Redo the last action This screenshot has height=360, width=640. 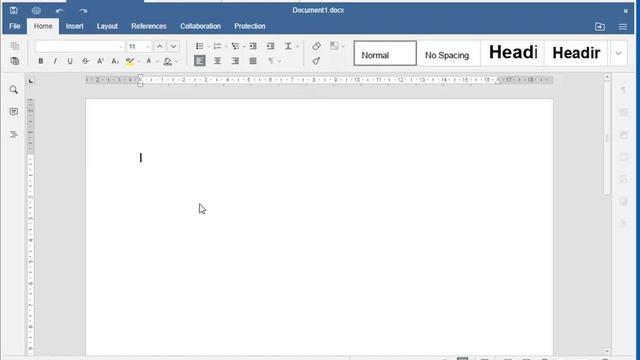(83, 11)
